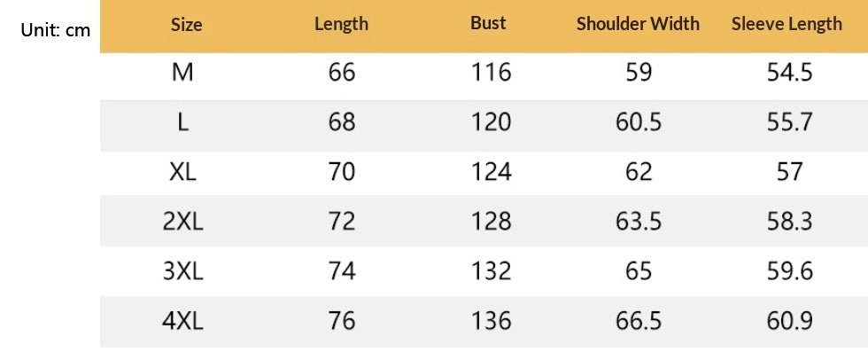Click length value 66 for M

click(342, 73)
